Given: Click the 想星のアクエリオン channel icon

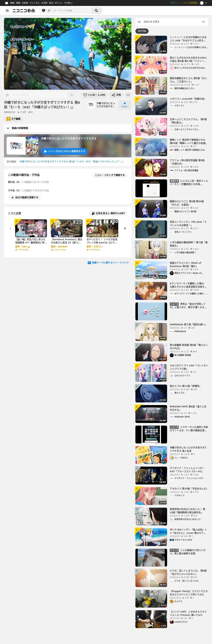Looking at the screenshot, I should 172,273.
